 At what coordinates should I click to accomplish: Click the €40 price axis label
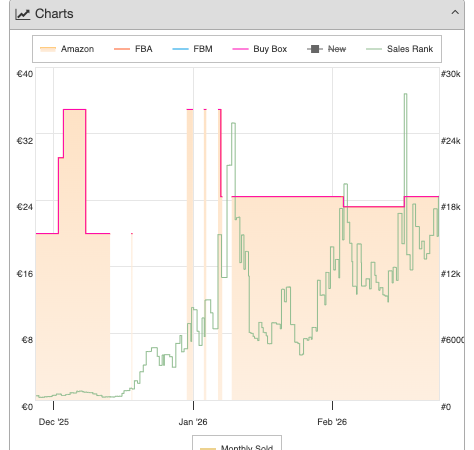(x=25, y=74)
